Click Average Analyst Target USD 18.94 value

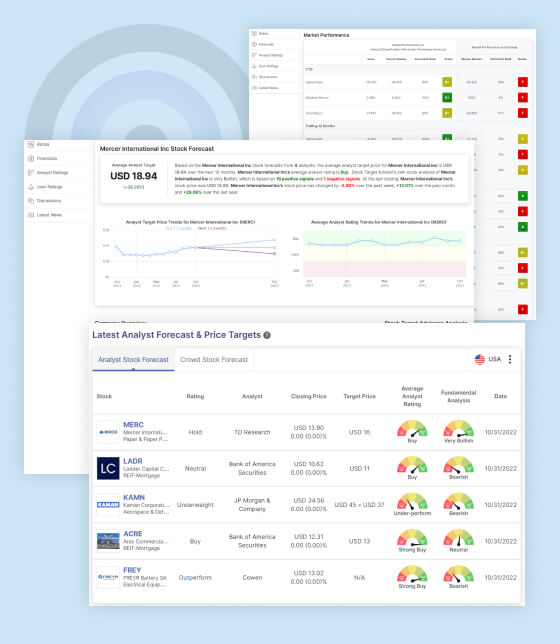[134, 176]
